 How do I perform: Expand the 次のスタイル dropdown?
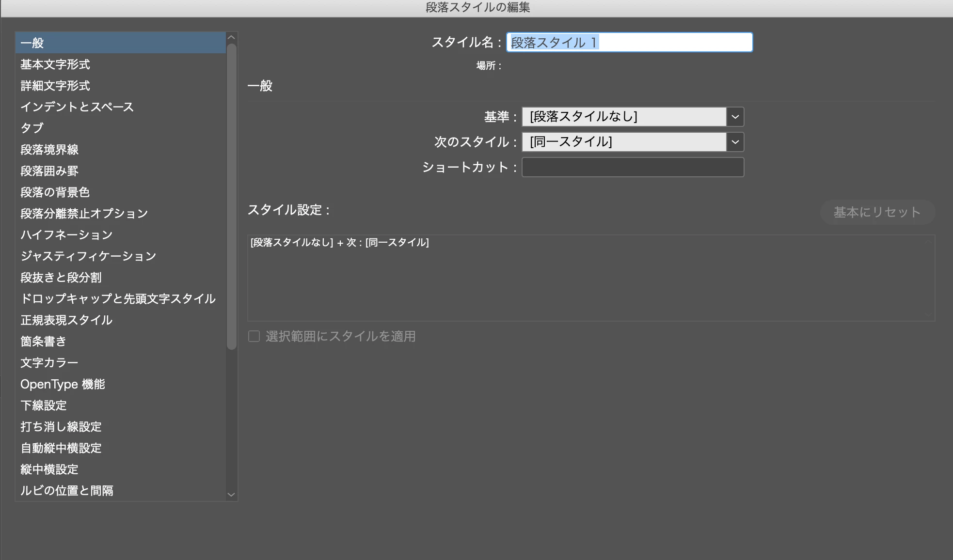735,142
